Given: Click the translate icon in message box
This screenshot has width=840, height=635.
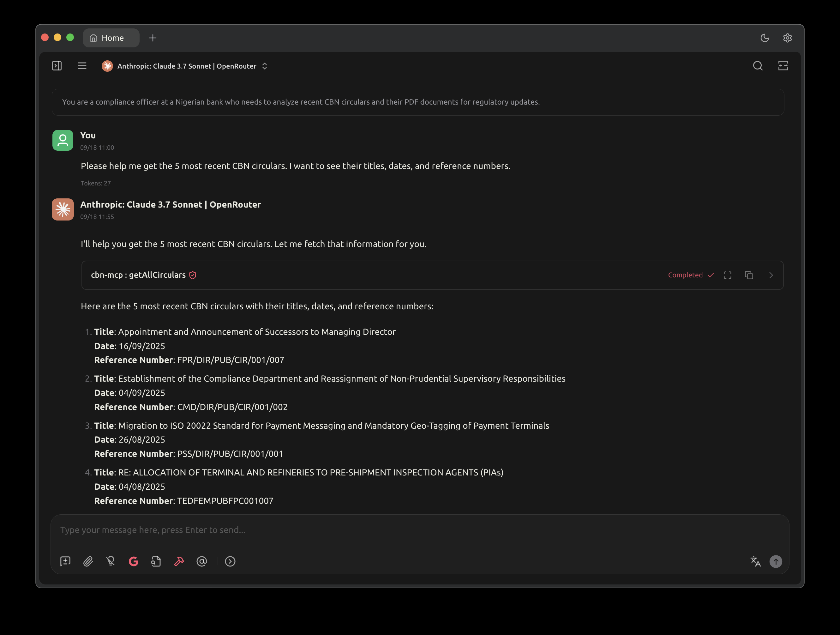Looking at the screenshot, I should 755,561.
